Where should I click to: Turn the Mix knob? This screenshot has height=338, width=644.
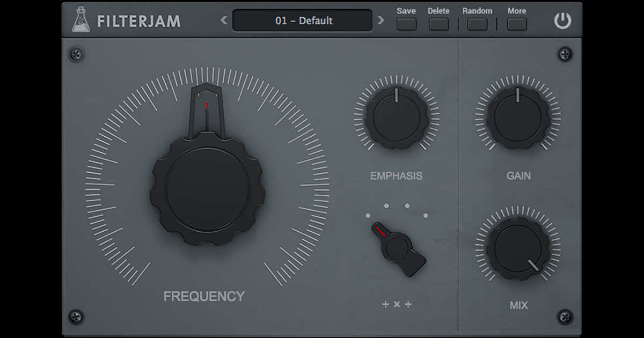tap(517, 247)
